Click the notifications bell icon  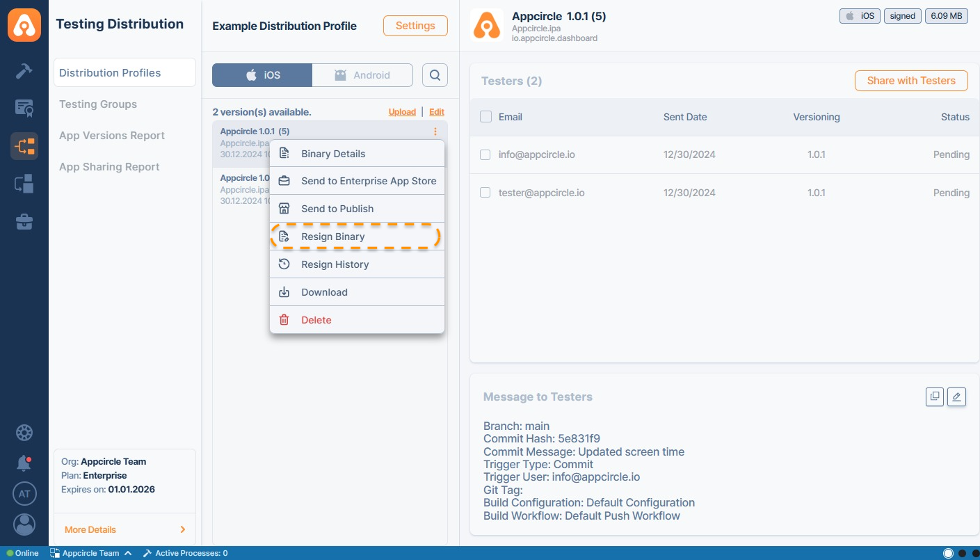(x=24, y=463)
